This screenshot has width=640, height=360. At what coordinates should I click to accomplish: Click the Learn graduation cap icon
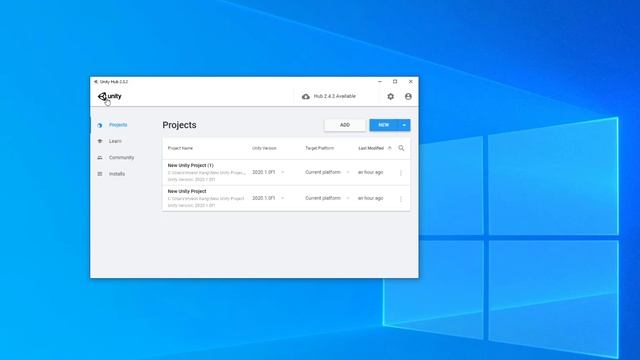[x=100, y=141]
